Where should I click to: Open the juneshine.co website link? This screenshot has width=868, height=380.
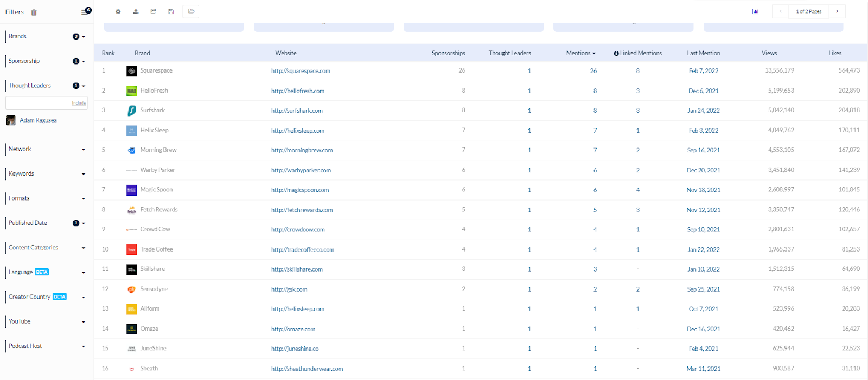[295, 349]
